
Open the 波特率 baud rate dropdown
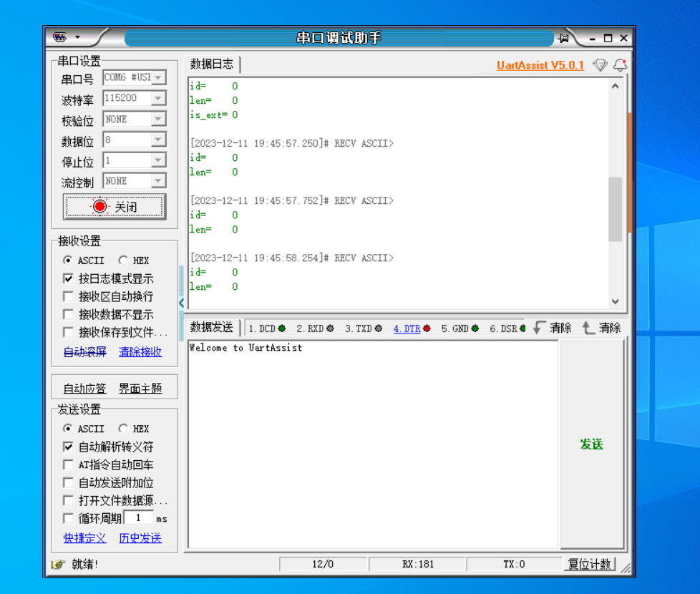[158, 98]
